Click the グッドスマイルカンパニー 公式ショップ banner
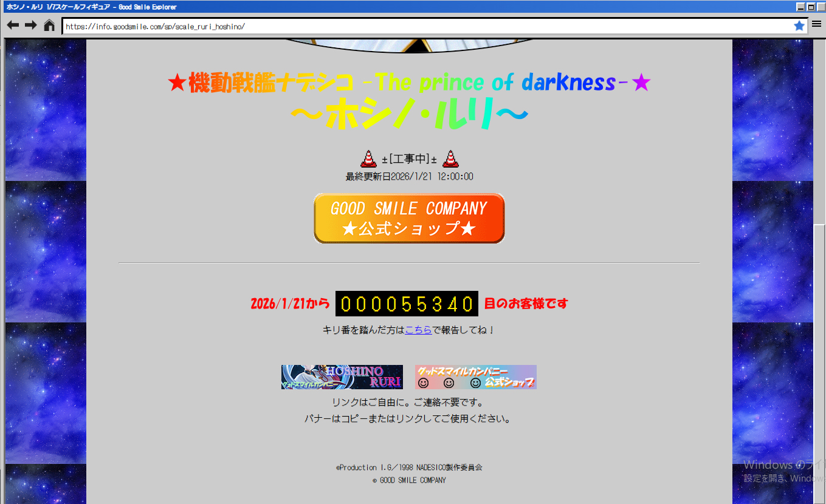 476,377
